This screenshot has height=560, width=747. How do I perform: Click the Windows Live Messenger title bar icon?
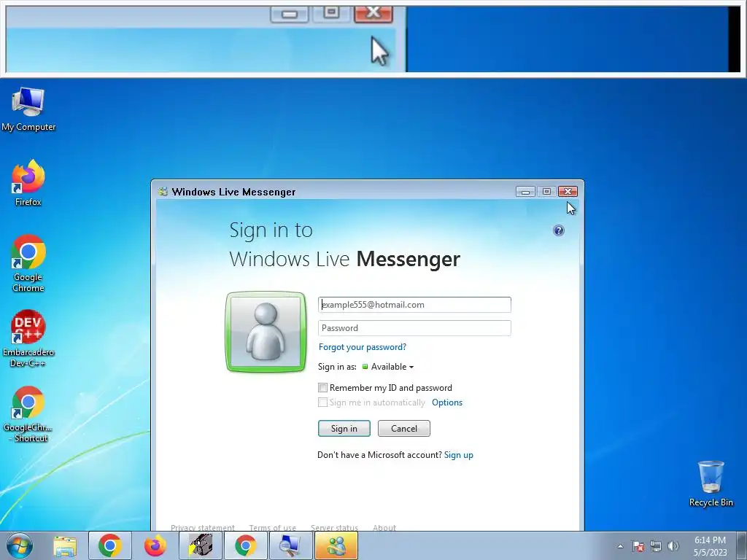tap(163, 192)
